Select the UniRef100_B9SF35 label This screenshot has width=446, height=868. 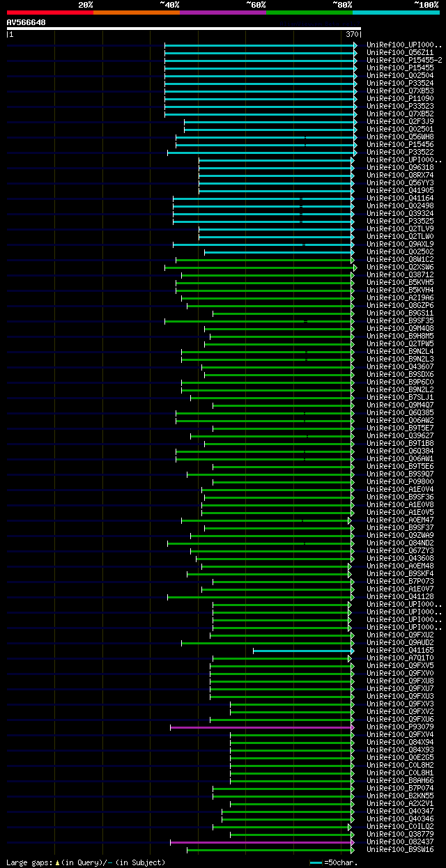click(x=400, y=320)
